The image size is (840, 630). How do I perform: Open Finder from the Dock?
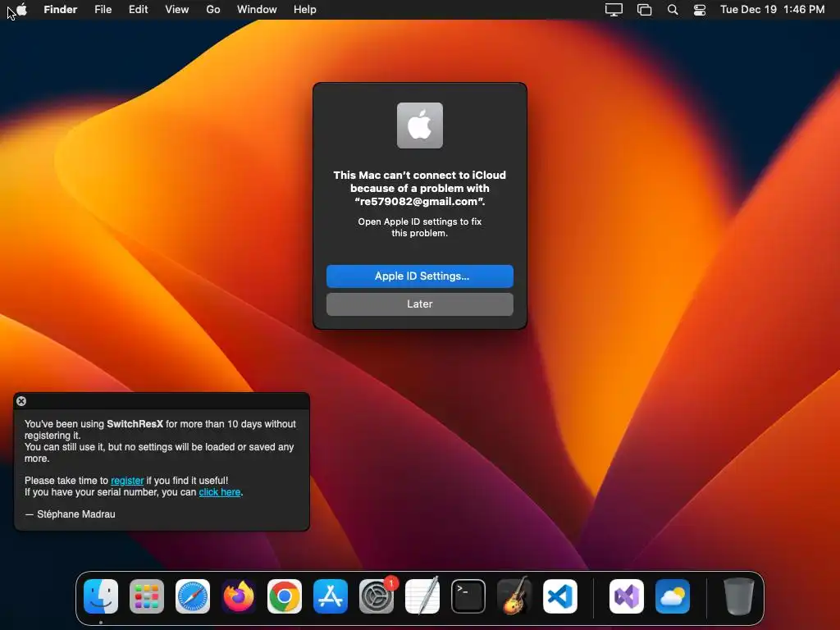point(101,596)
